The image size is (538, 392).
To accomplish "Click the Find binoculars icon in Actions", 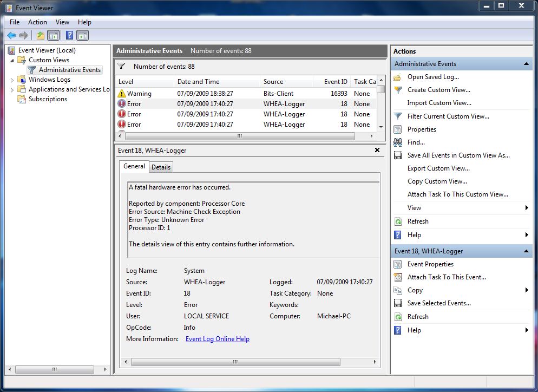I will 398,142.
